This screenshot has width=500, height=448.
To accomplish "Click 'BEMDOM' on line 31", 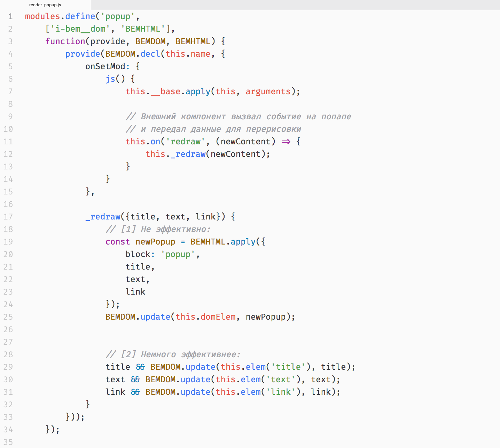I will 161,392.
